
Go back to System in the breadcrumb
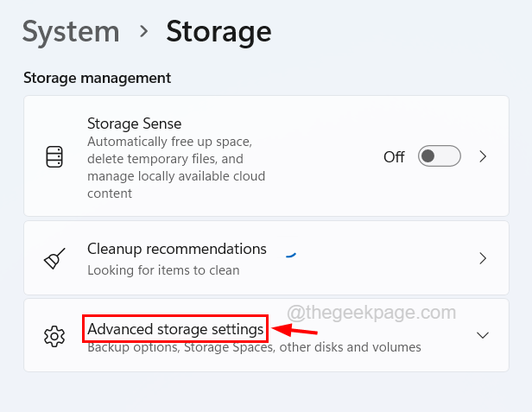(71, 31)
